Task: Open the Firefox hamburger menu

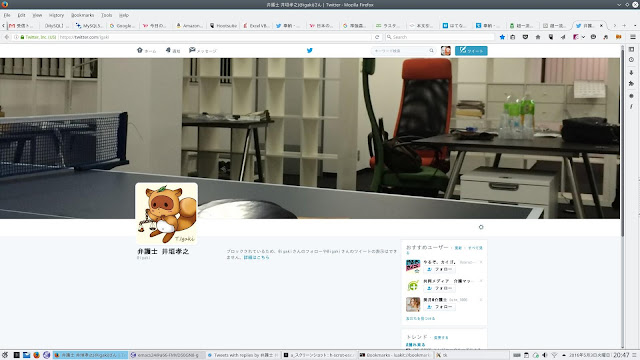Action: [633, 37]
